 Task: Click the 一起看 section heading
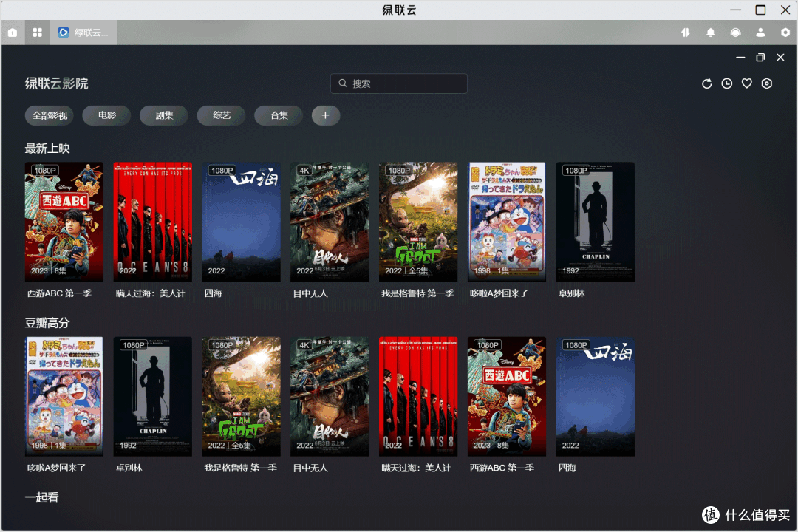[41, 497]
